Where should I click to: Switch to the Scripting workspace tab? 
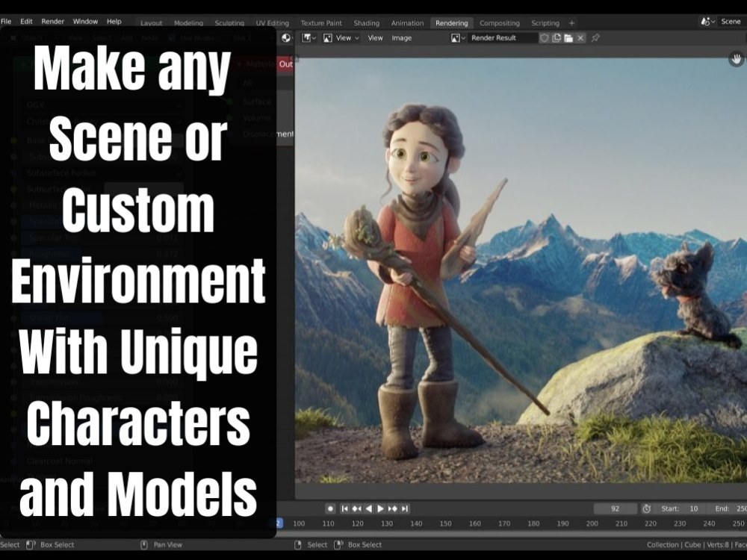545,23
